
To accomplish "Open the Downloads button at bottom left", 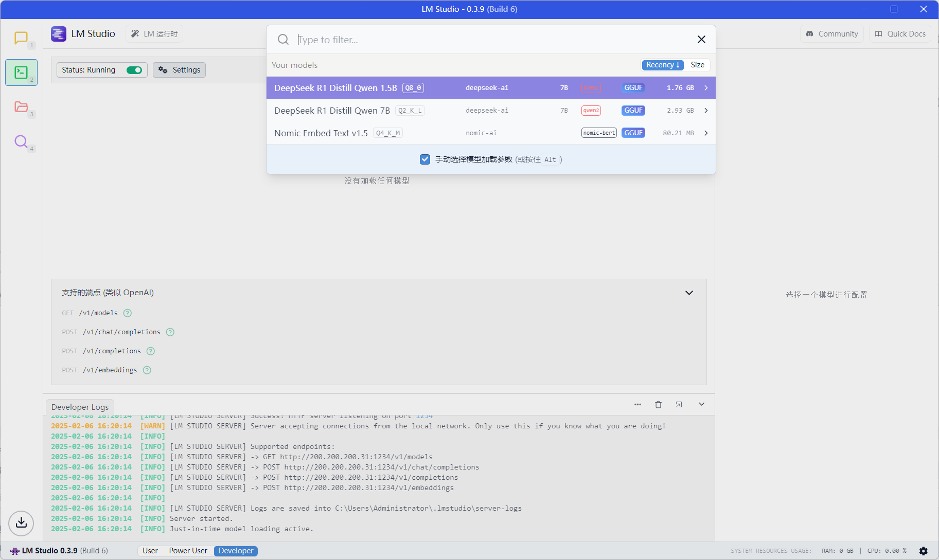I will point(21,523).
